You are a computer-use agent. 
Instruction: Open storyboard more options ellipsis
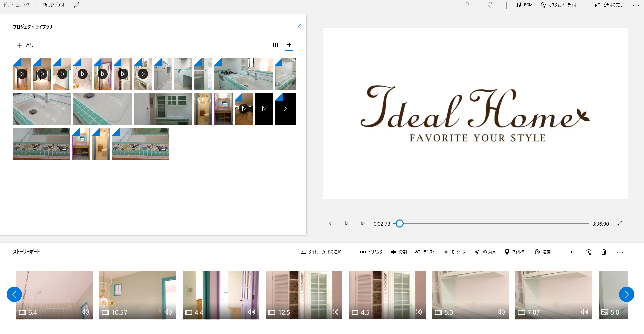[620, 252]
